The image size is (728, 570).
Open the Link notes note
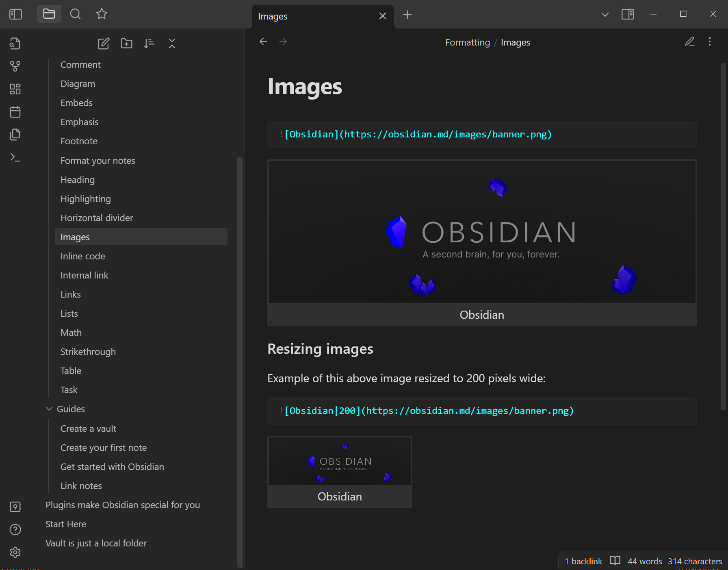(x=141, y=486)
